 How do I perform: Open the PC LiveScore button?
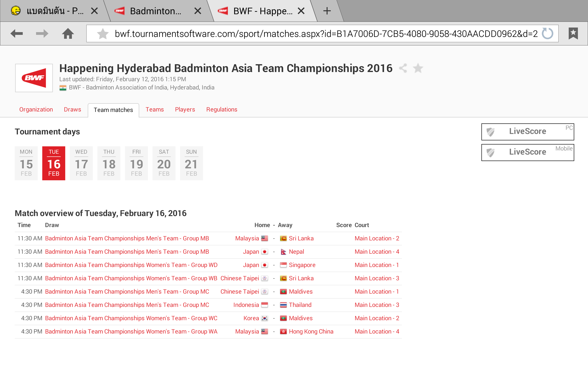[528, 132]
